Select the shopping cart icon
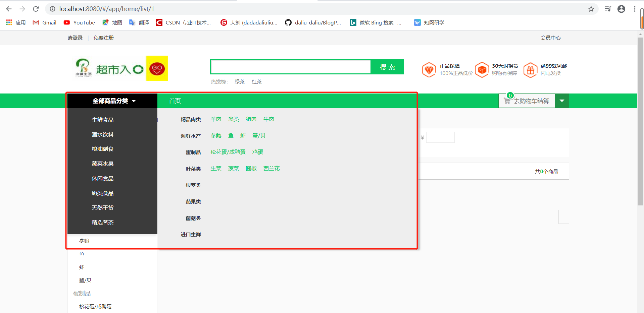644x313 pixels. coord(507,101)
